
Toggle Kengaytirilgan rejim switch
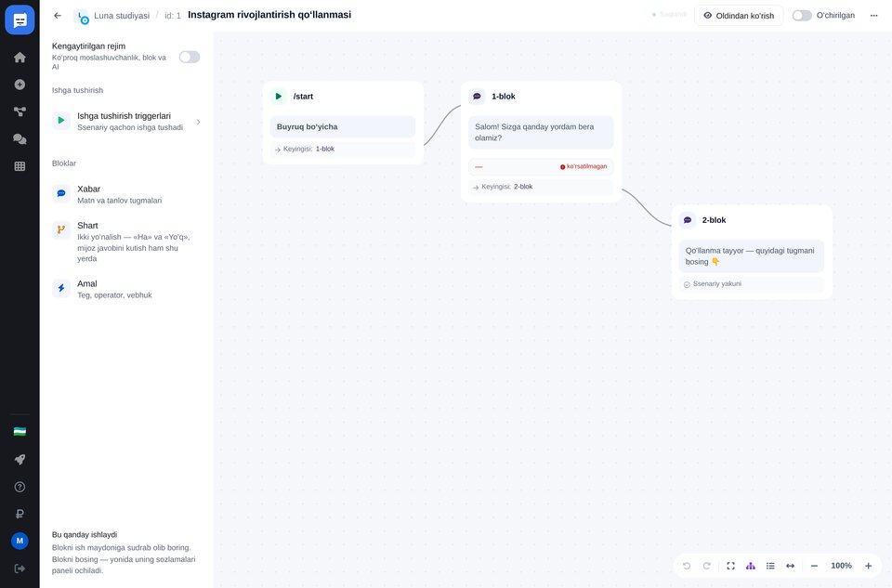[x=190, y=57]
